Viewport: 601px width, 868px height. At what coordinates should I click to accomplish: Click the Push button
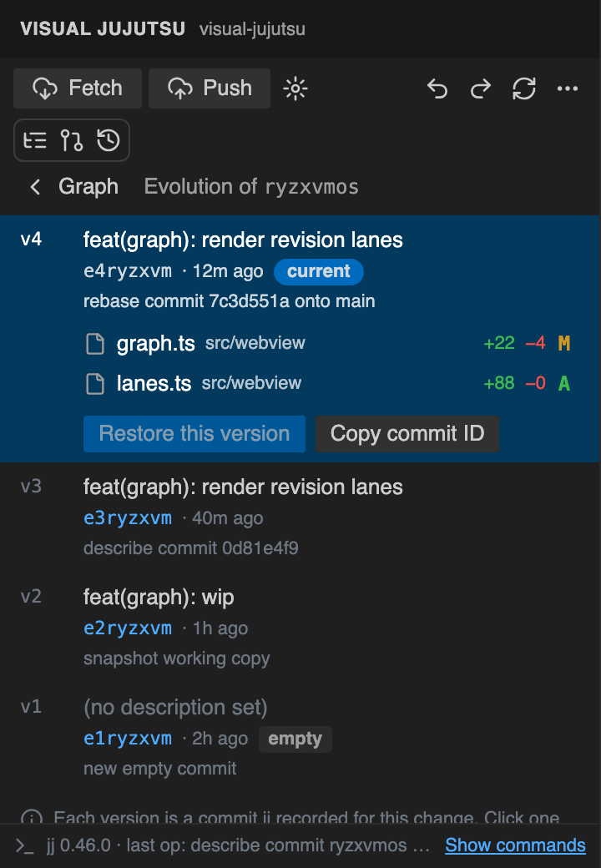pyautogui.click(x=210, y=88)
